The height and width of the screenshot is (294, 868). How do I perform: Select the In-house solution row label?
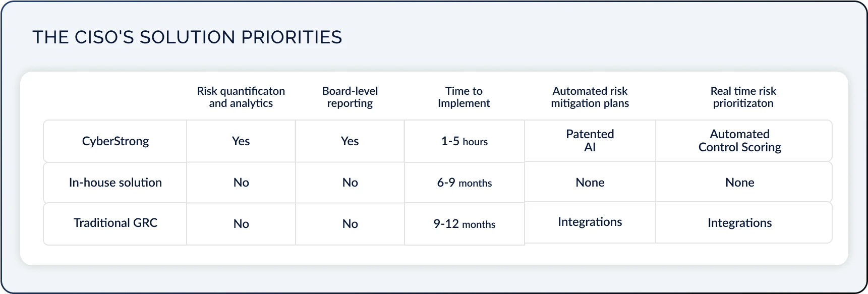[x=115, y=183]
